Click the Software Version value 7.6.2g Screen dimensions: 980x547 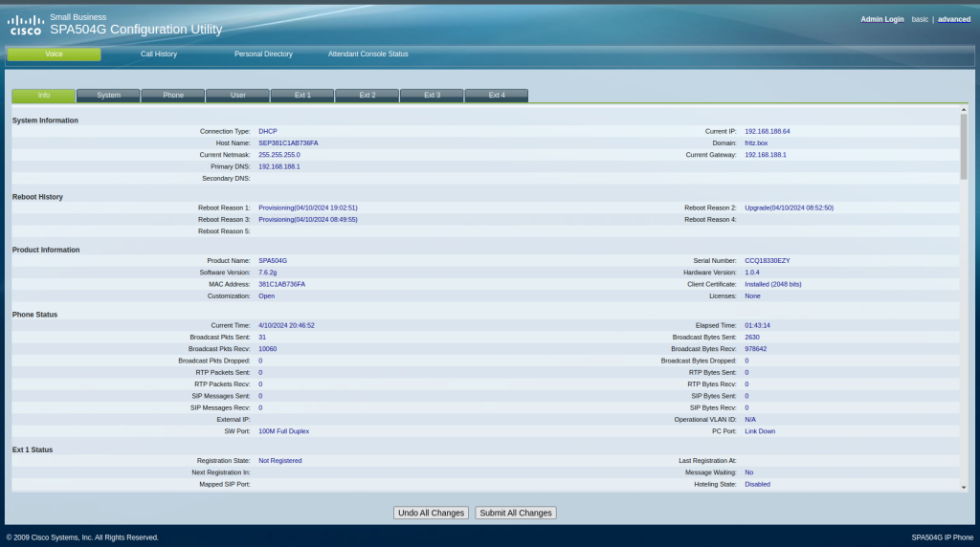tap(268, 273)
